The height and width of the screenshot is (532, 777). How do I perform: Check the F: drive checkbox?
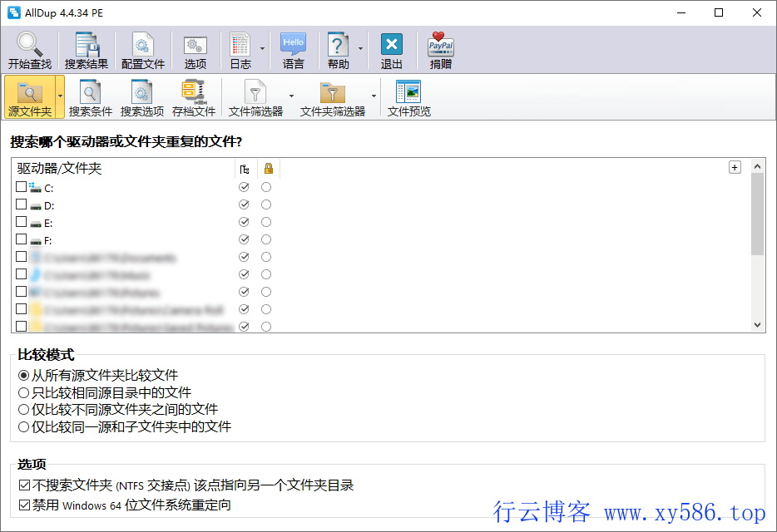(21, 239)
